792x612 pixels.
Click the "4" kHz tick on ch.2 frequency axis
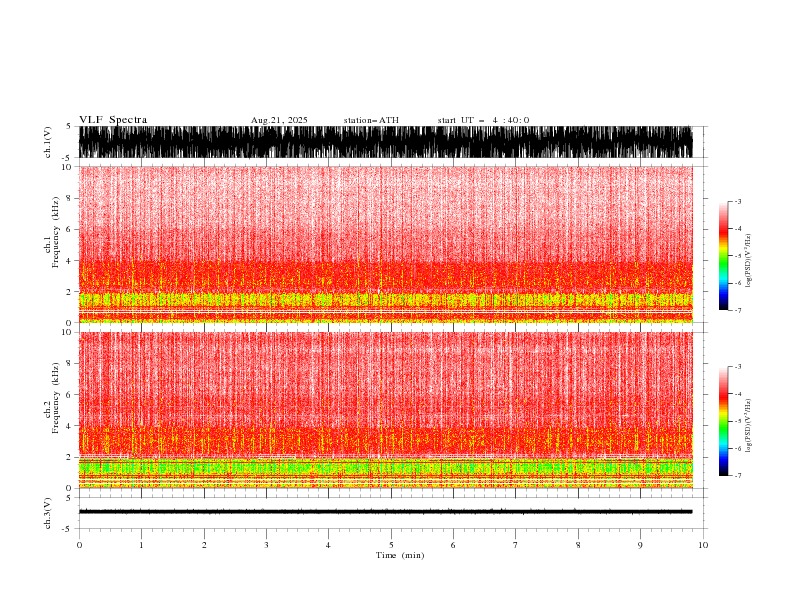point(70,426)
